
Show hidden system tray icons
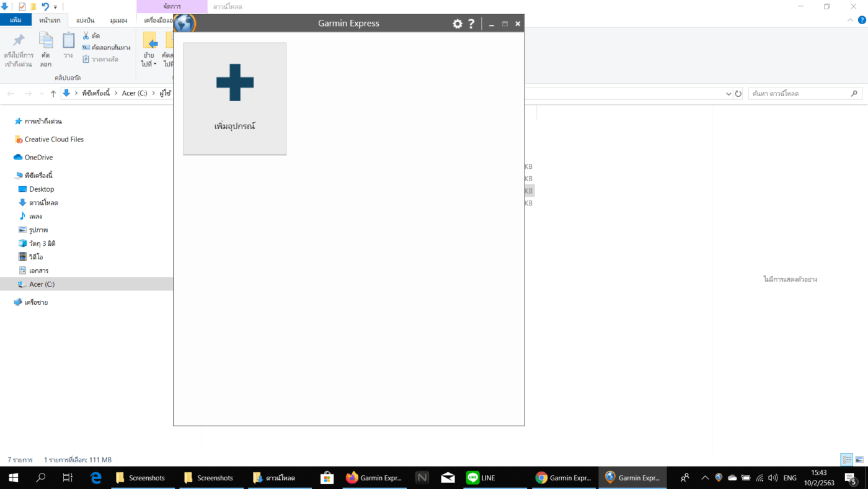point(705,478)
